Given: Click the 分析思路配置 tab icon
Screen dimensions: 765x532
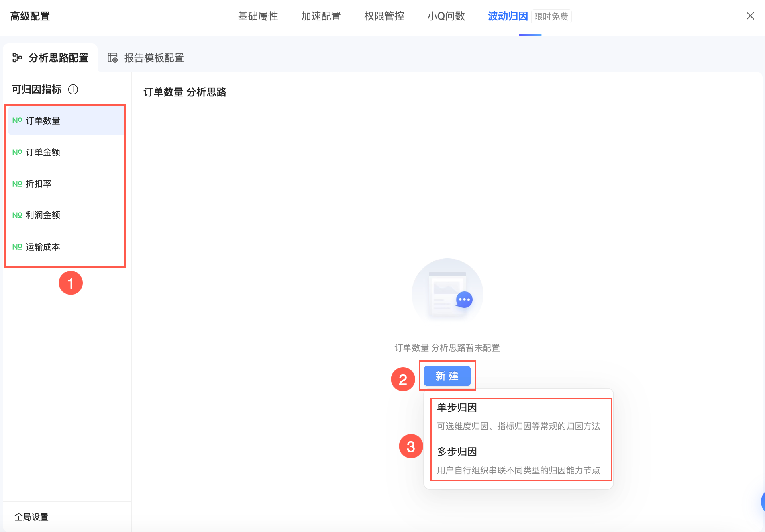Looking at the screenshot, I should pyautogui.click(x=17, y=58).
